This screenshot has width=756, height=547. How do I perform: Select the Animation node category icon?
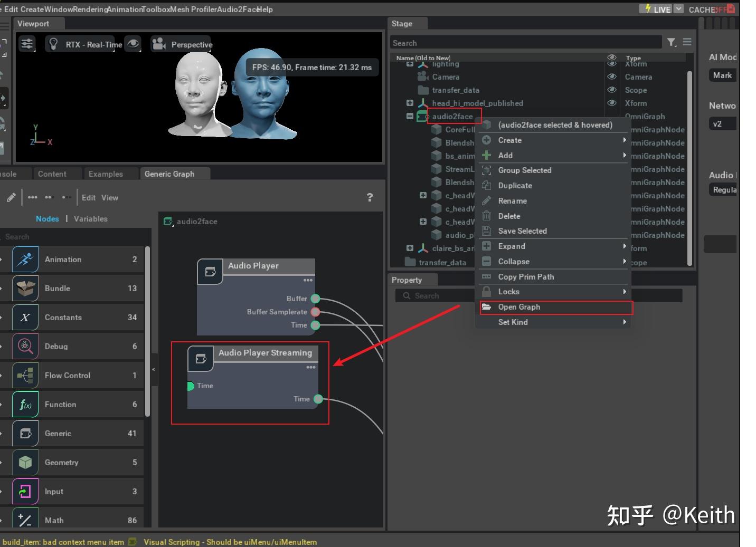click(25, 259)
